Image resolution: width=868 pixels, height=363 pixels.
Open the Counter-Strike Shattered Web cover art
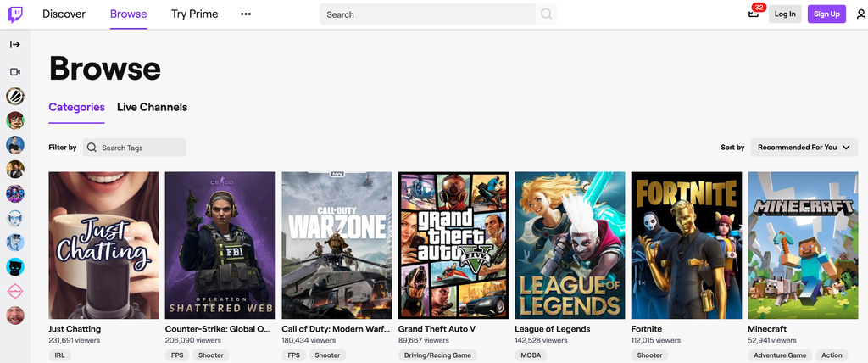coord(220,245)
